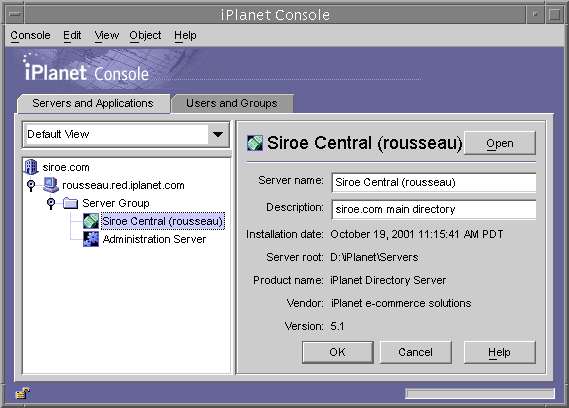
Task: Click the Open button
Action: point(500,143)
